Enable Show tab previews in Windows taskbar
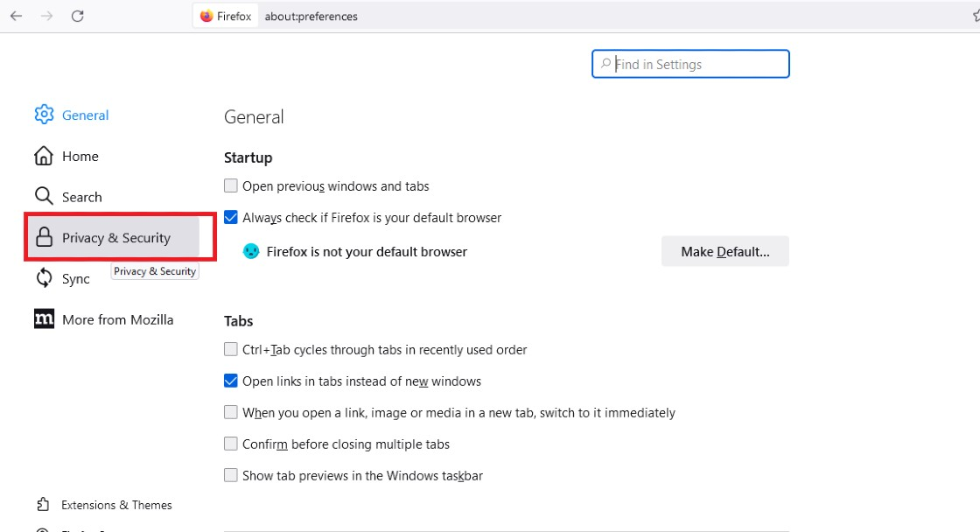 tap(231, 475)
